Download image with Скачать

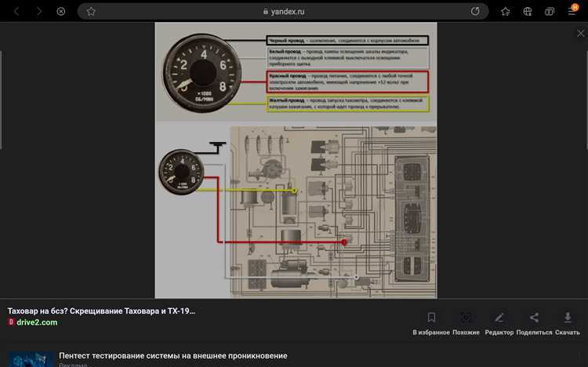click(x=567, y=322)
